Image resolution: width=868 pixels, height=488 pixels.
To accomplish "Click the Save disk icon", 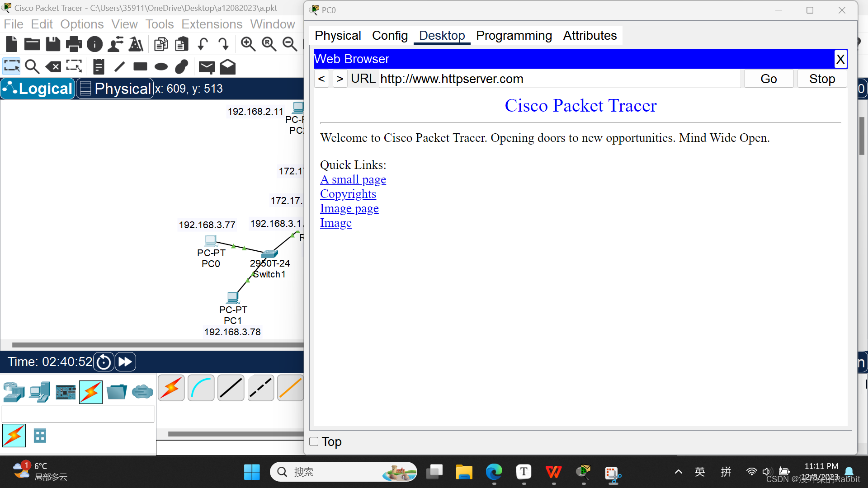I will coord(53,44).
